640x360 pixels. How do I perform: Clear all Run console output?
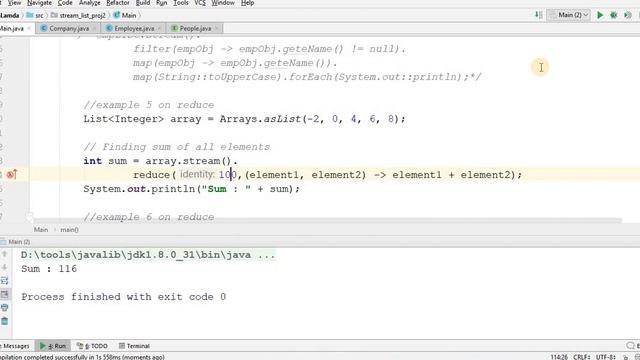[4, 321]
